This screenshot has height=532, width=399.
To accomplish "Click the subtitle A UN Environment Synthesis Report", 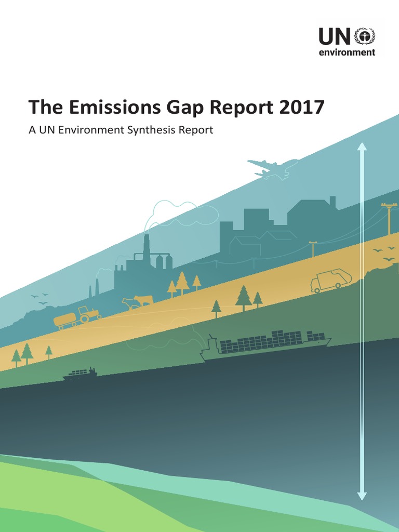I will [121, 130].
